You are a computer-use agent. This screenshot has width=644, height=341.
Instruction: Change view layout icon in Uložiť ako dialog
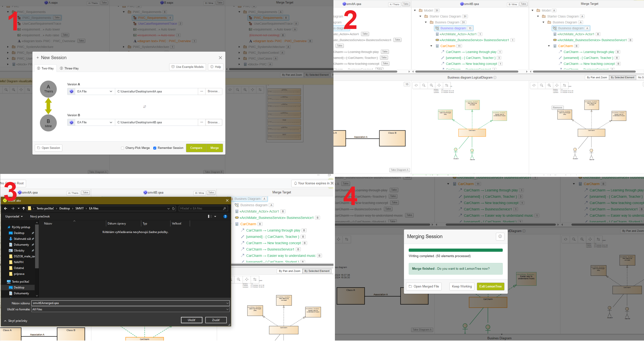(x=210, y=216)
